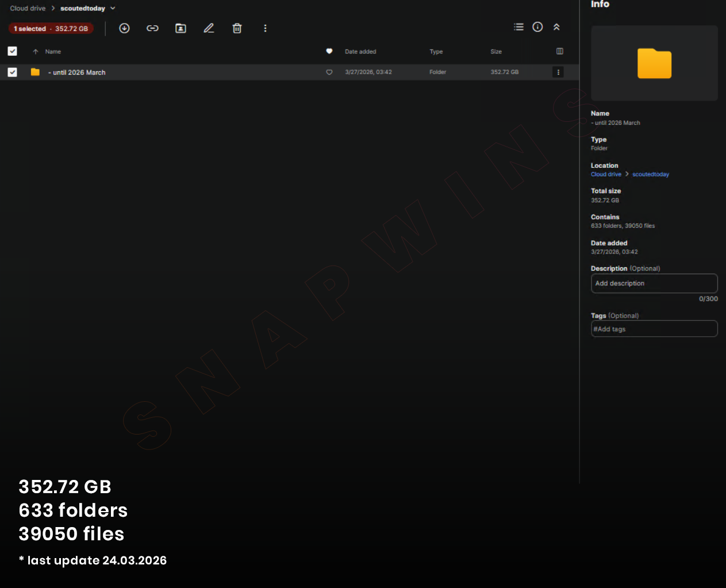
Task: Click the Get link icon
Action: tap(152, 28)
